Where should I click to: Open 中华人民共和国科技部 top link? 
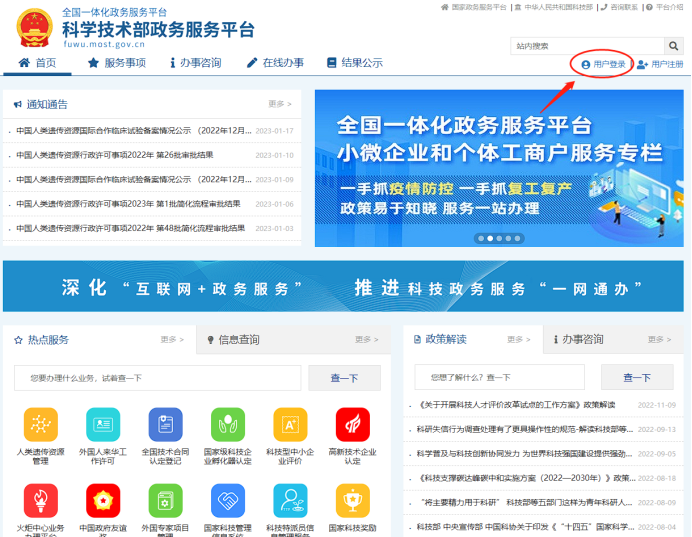tap(554, 7)
